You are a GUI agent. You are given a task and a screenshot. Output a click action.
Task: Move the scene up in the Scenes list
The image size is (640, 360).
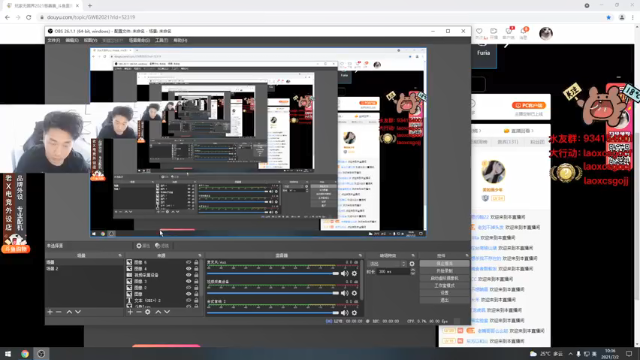[69, 312]
